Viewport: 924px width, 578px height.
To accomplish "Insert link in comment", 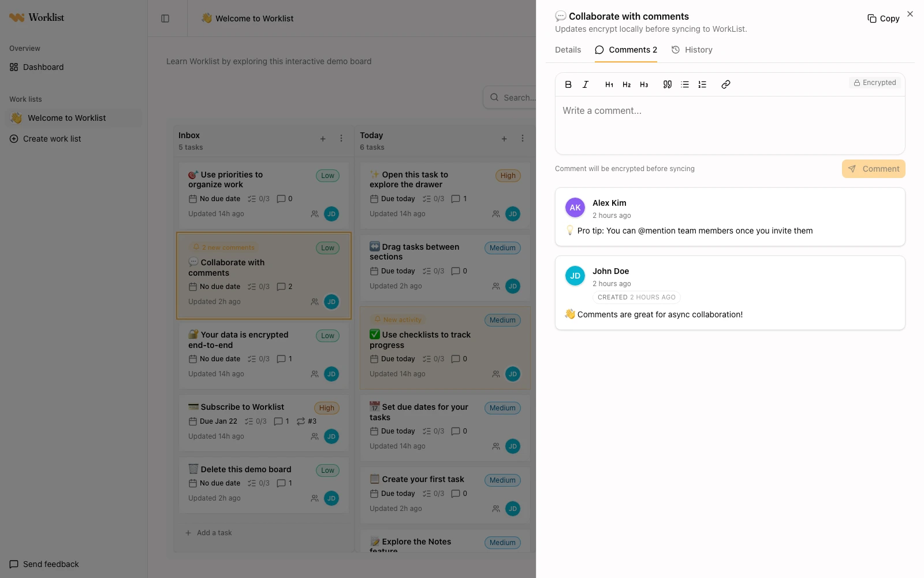I will coord(726,84).
